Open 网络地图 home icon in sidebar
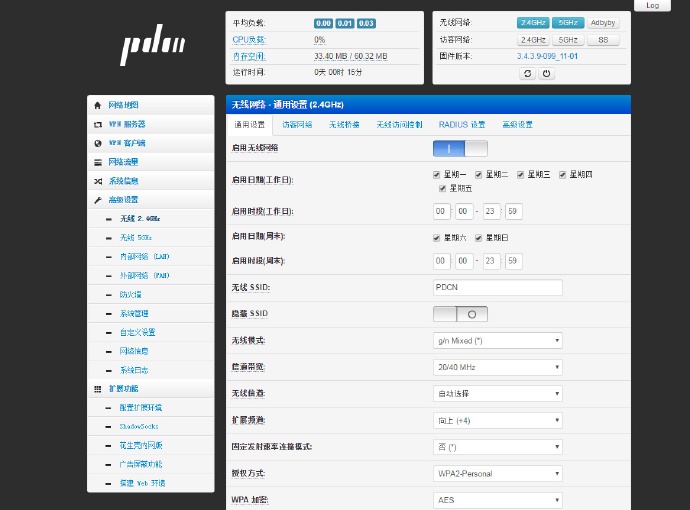The image size is (690, 510). pyautogui.click(x=98, y=105)
